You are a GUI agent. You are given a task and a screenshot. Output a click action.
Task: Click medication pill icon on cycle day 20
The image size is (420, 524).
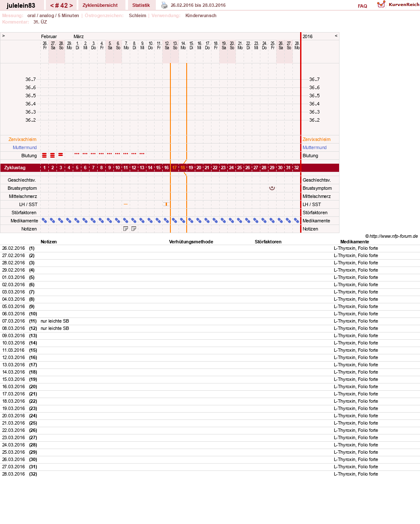click(x=199, y=221)
